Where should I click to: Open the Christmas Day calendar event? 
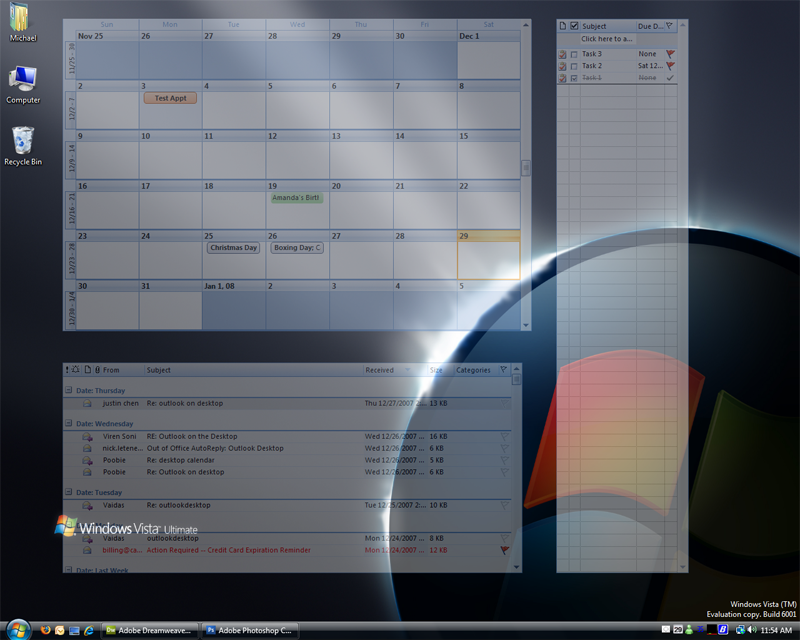[x=234, y=248]
